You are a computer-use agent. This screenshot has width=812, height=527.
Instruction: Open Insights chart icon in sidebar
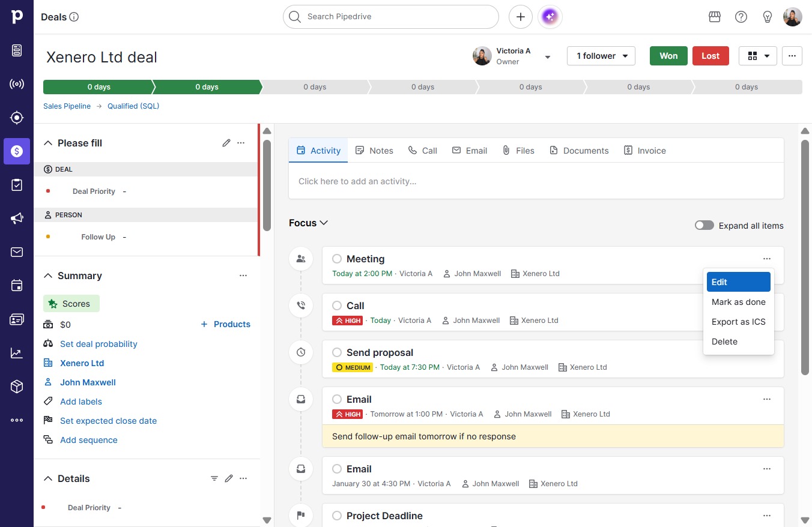[17, 353]
